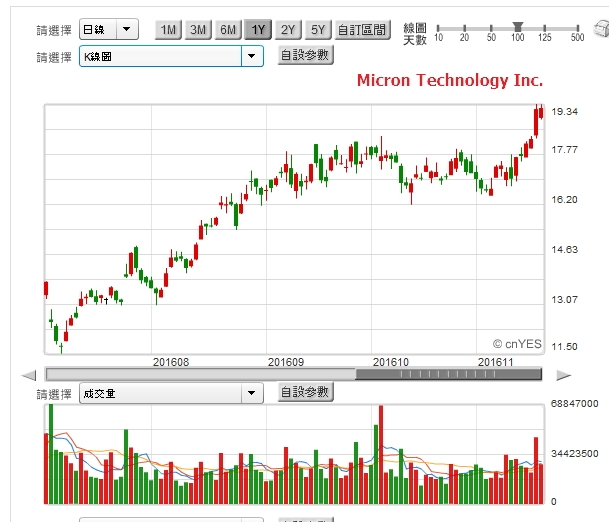Set chart days slider to 500
This screenshot has width=609, height=522.
click(578, 28)
